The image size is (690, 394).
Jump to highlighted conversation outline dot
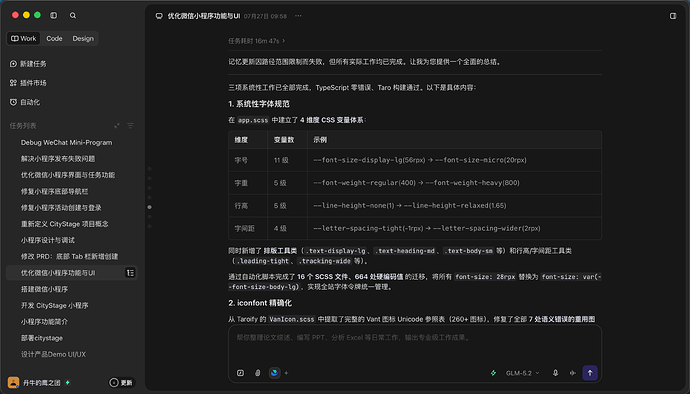[150, 207]
